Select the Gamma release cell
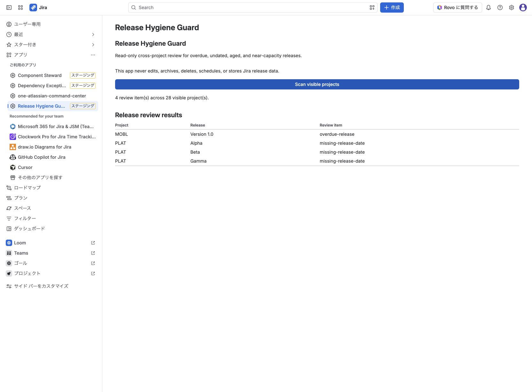Viewport: 532px width, 392px height. [198, 161]
